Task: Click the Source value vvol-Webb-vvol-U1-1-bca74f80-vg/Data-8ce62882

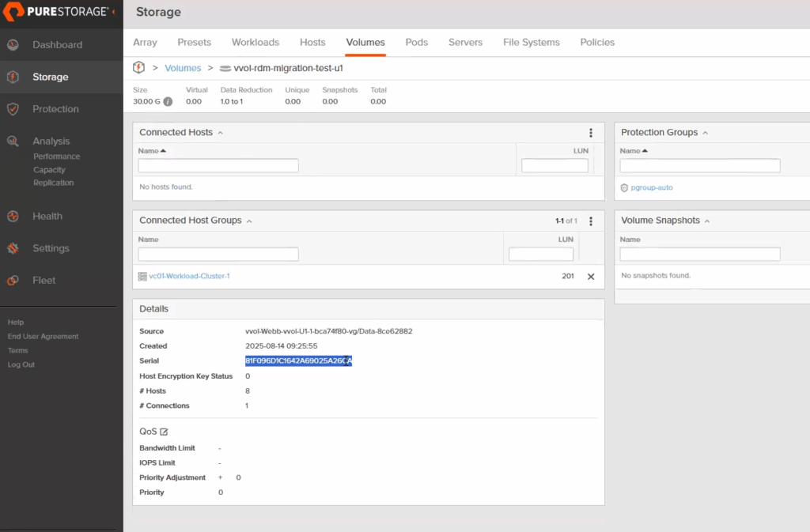Action: coord(328,331)
